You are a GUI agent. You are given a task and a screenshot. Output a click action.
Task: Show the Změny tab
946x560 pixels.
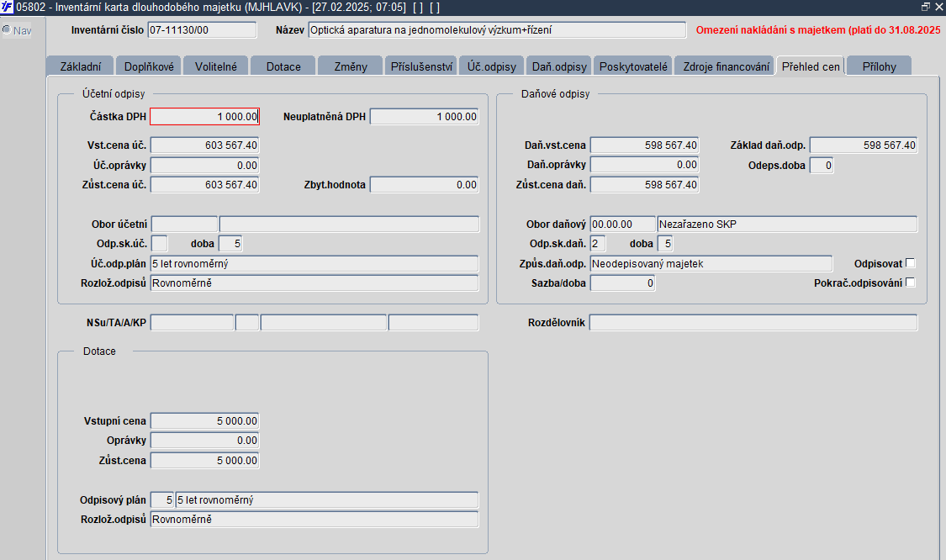[x=351, y=66]
